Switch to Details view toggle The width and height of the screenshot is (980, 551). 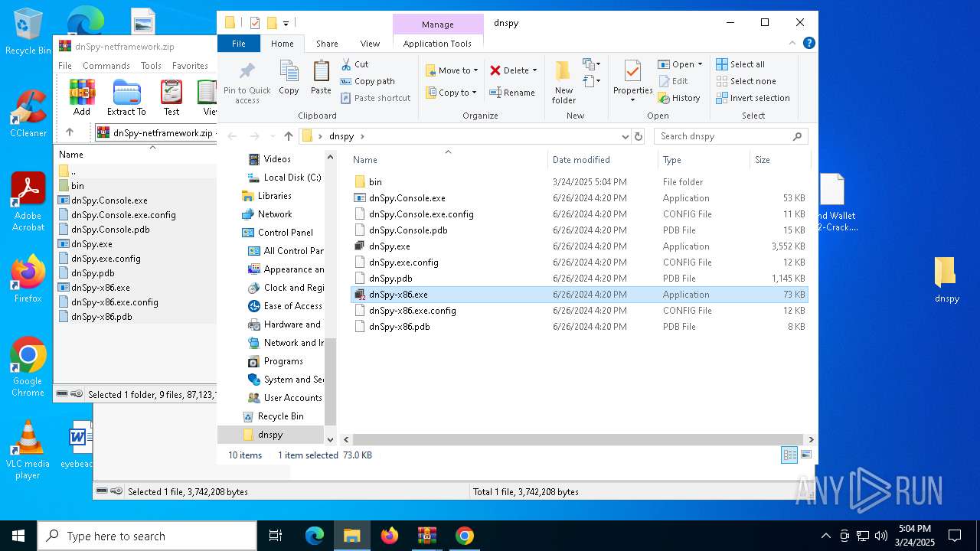click(789, 455)
